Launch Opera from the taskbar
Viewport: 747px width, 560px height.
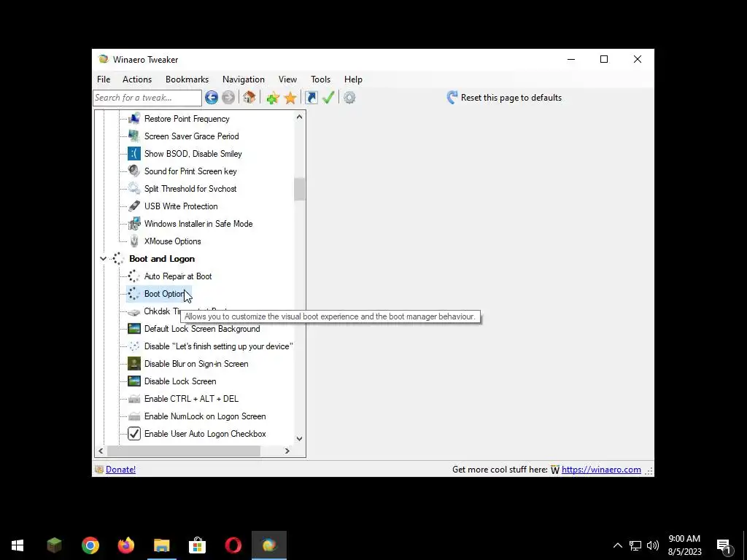point(233,545)
